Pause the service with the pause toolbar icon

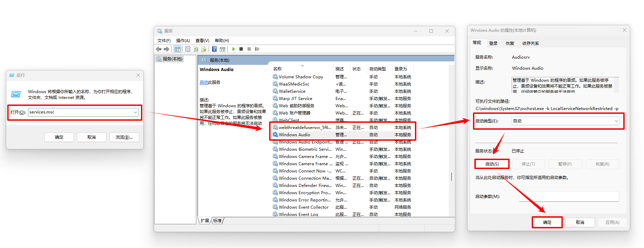(249, 49)
